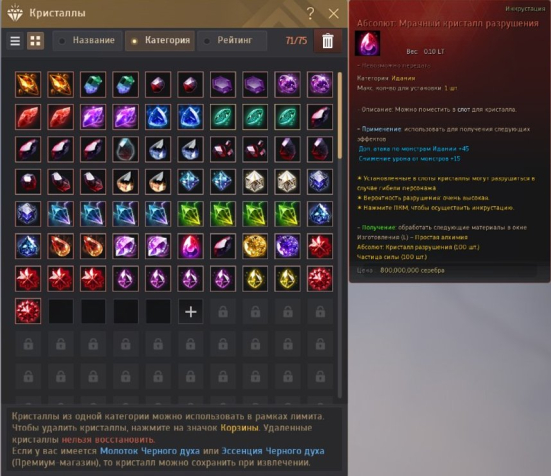This screenshot has height=476, width=551.
Task: Sort crystals by Категория
Action: (x=160, y=40)
